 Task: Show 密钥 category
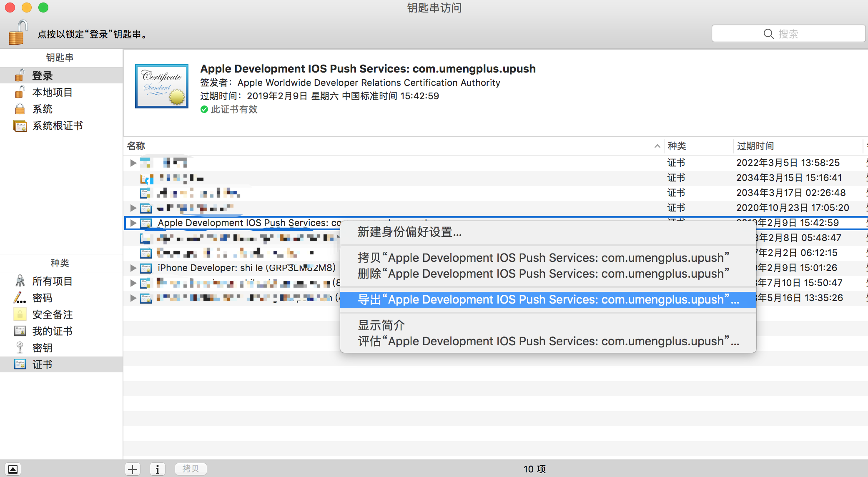61,348
